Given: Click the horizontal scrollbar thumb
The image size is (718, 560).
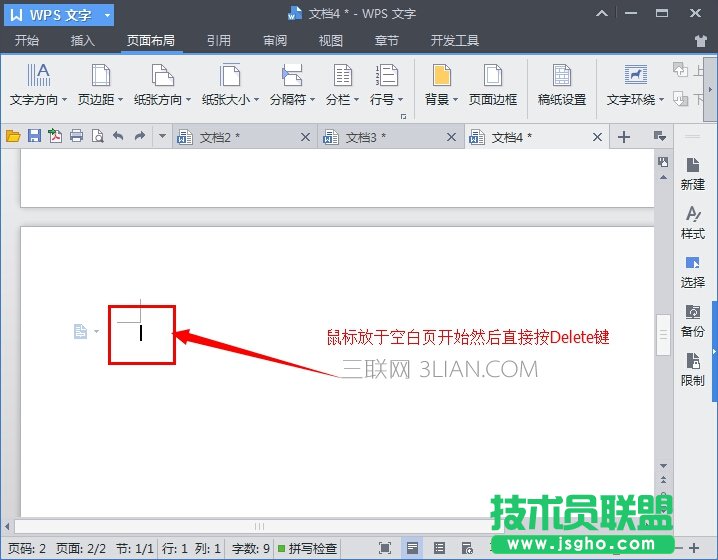Looking at the screenshot, I should click(x=259, y=526).
